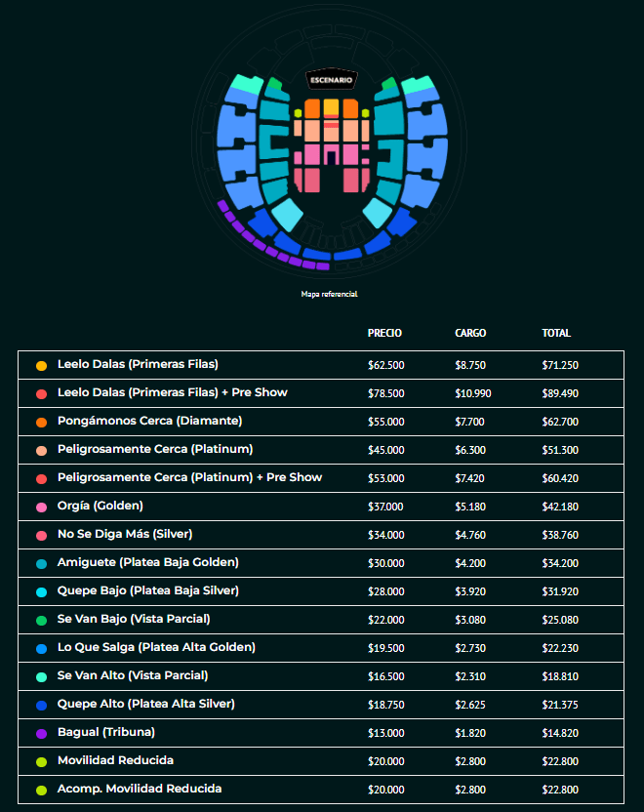Click the CARGO column header
The image size is (644, 812).
(470, 334)
